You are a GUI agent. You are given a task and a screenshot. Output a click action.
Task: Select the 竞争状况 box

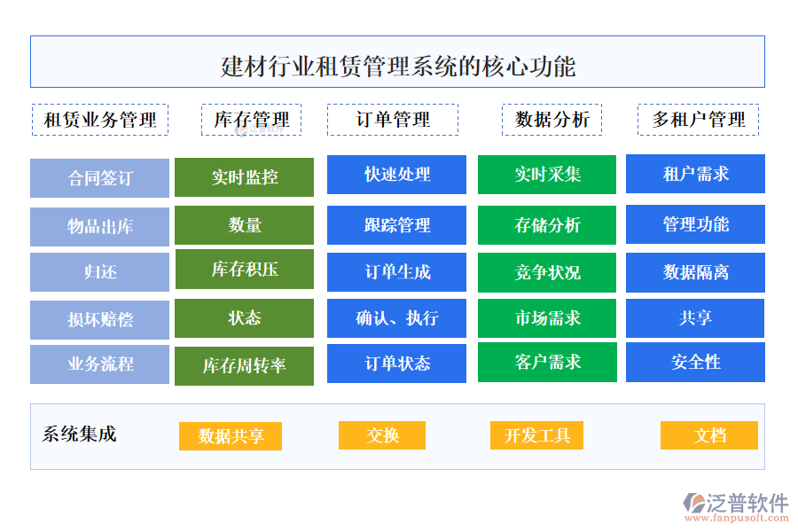[547, 272]
